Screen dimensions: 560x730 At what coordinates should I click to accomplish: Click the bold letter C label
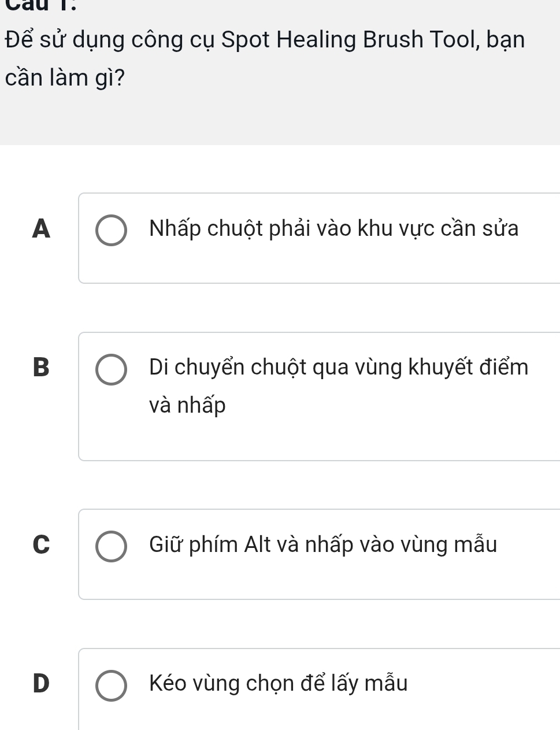pos(41,544)
